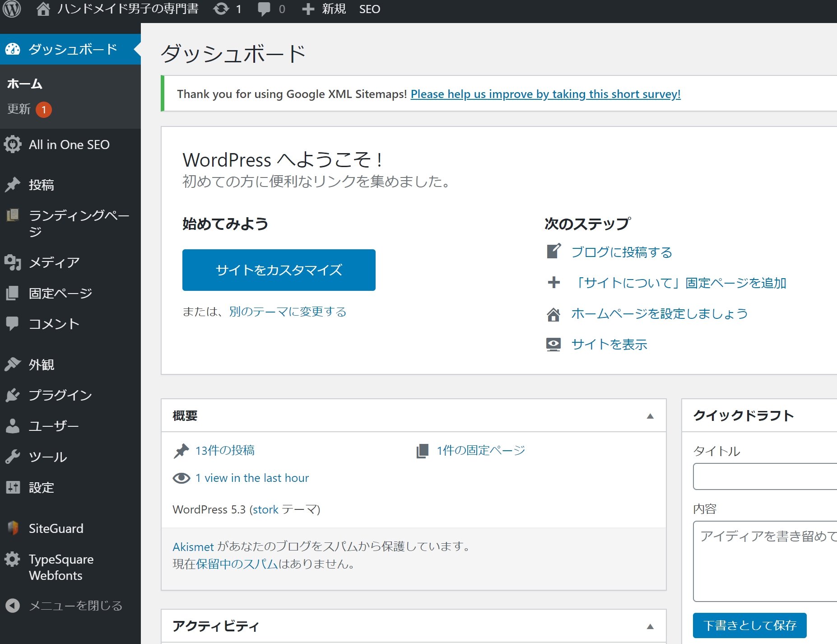Focus the Quick Draft タイトル field
Viewport: 837px width, 644px height.
tap(765, 476)
